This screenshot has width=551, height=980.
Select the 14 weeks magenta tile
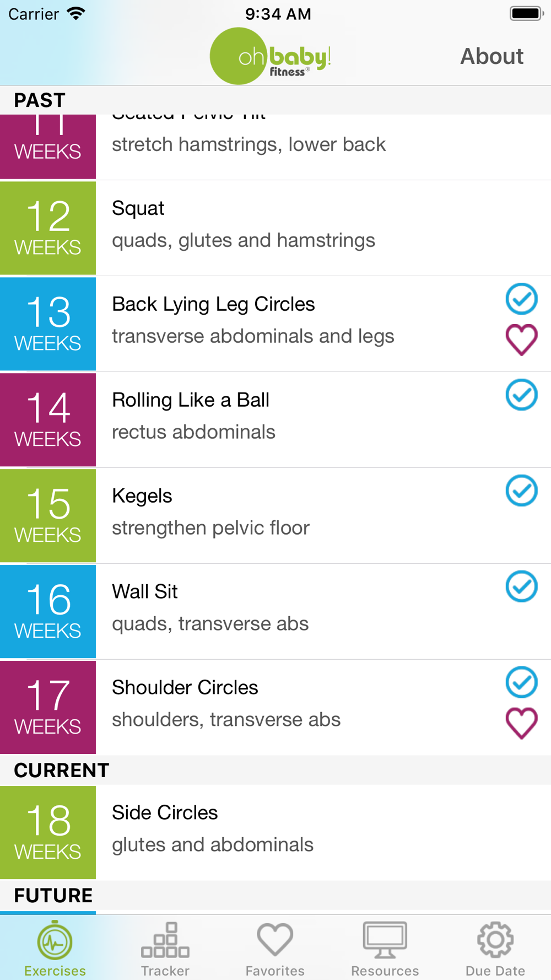click(48, 420)
